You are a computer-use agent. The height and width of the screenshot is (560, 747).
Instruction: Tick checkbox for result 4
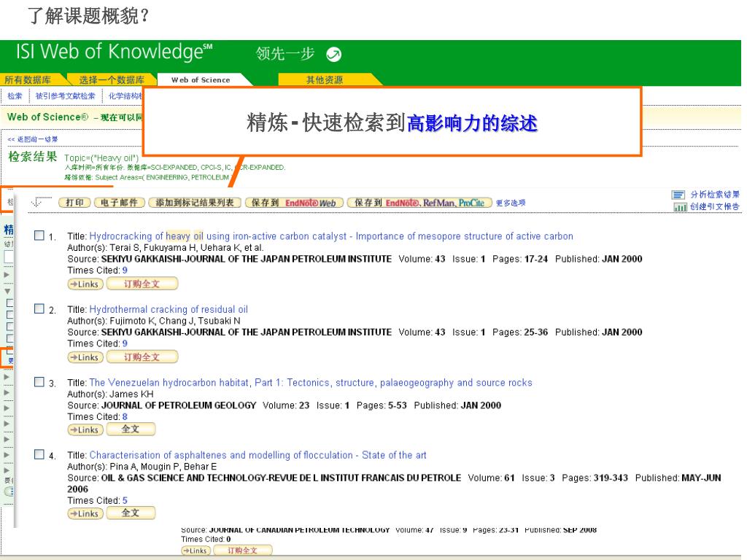[x=40, y=455]
